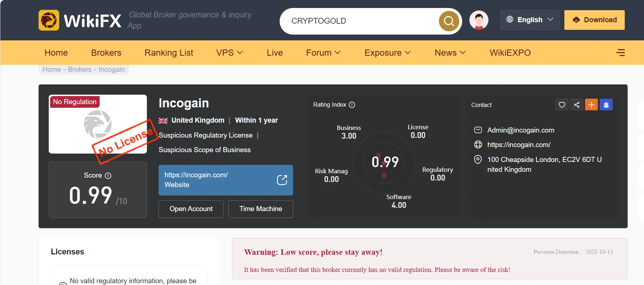Expand the Exposure menu
The image size is (644, 285).
388,53
